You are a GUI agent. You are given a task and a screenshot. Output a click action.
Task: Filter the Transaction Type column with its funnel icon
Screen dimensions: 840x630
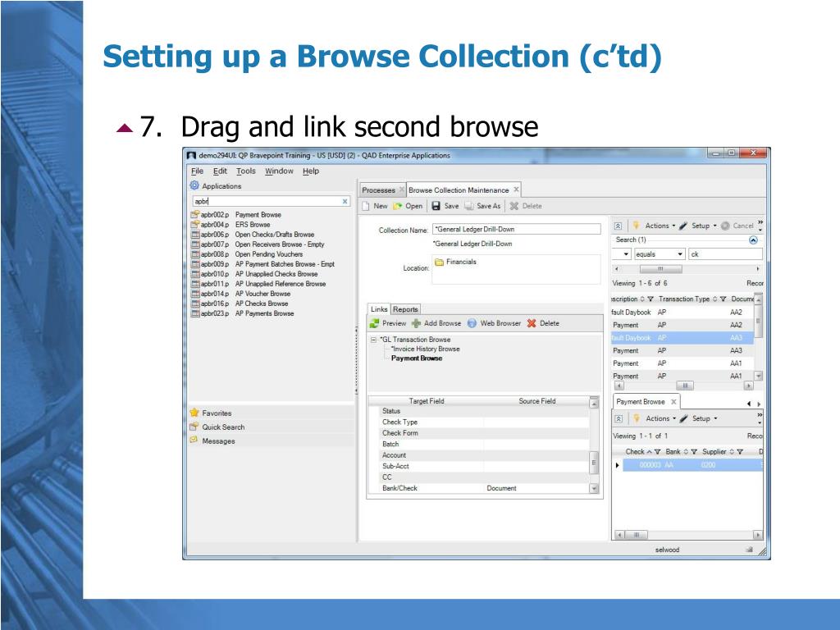723,299
